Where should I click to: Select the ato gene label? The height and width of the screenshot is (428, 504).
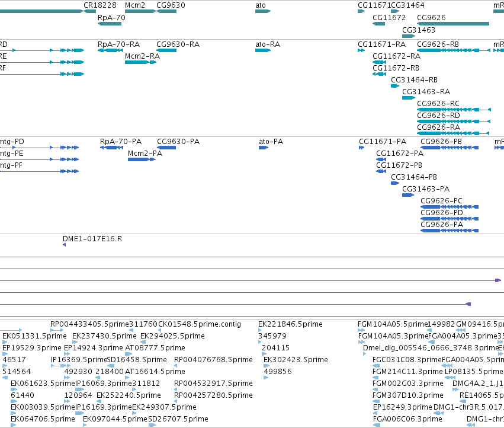(x=261, y=5)
